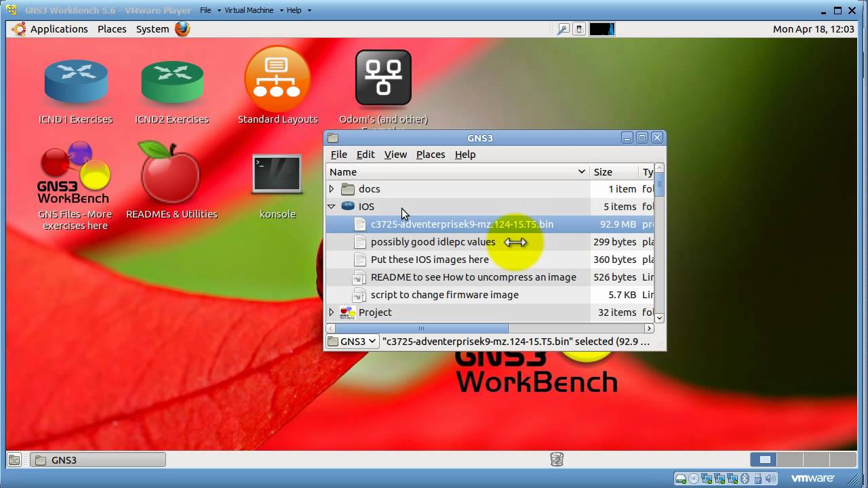Open the Trash icon in bottom panel

click(557, 460)
